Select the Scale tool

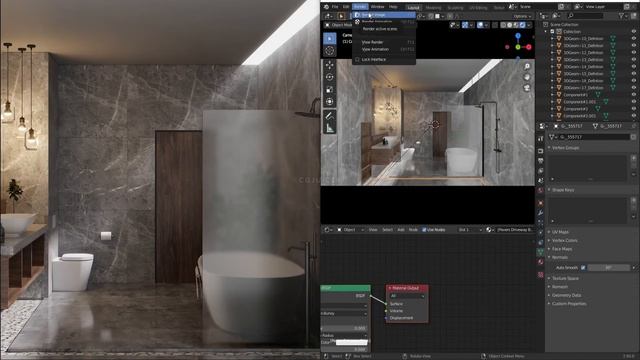coord(330,89)
